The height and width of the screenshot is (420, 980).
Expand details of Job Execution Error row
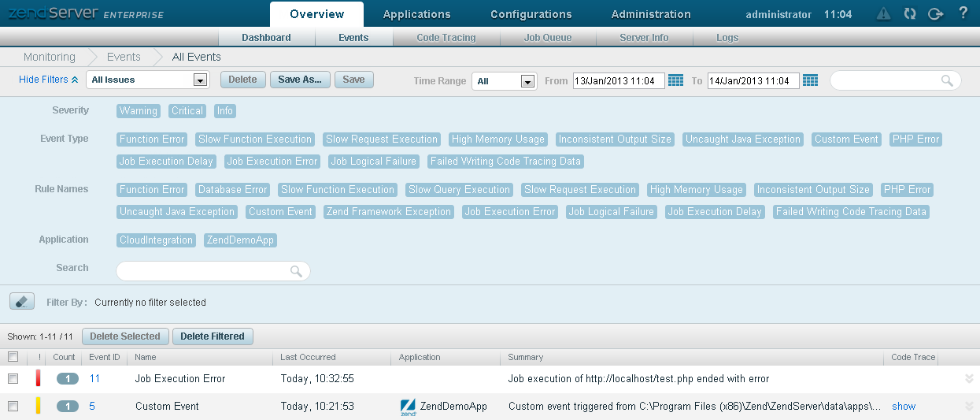click(969, 379)
